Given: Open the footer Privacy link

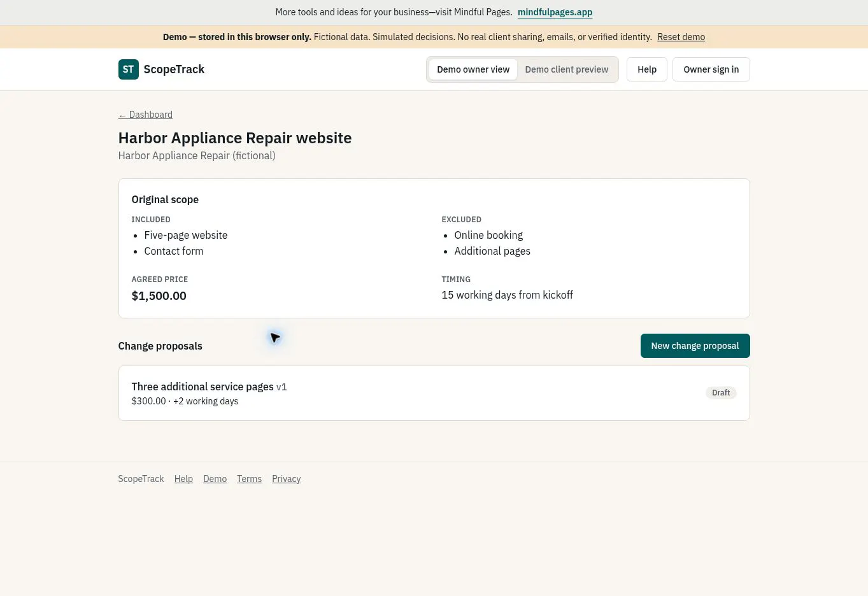Looking at the screenshot, I should 286,479.
